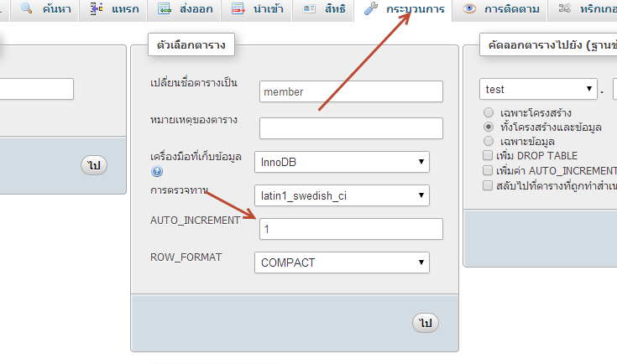Click ไป button in the left panel

tap(94, 165)
